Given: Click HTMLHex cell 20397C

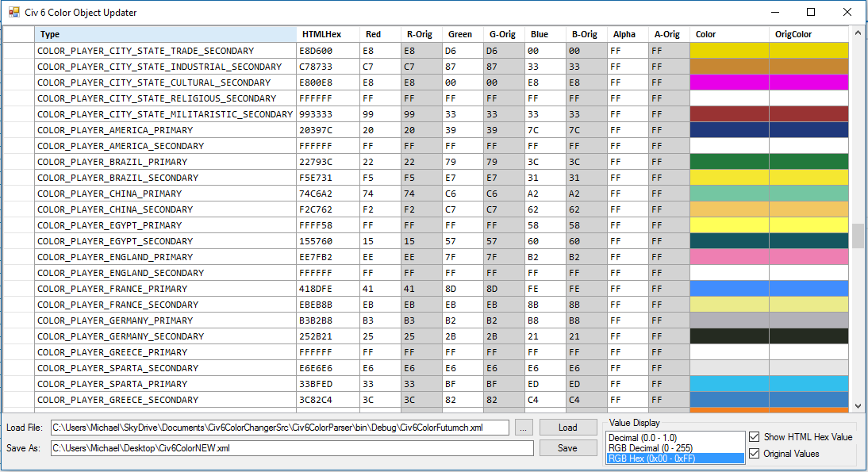Looking at the screenshot, I should (x=328, y=130).
